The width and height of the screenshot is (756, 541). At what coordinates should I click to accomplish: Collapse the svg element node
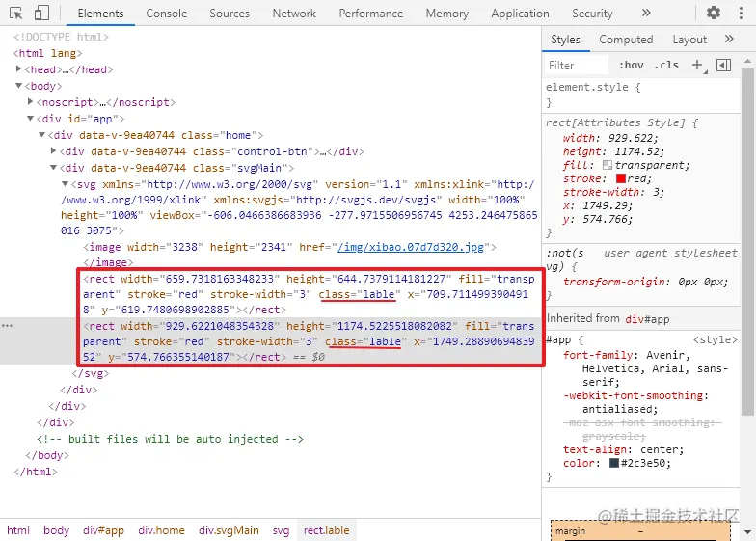(x=66, y=183)
